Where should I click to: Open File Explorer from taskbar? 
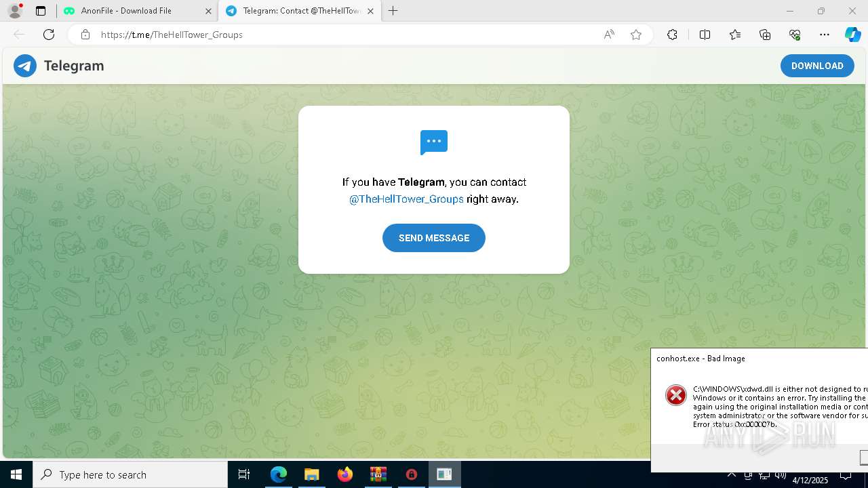pos(311,474)
